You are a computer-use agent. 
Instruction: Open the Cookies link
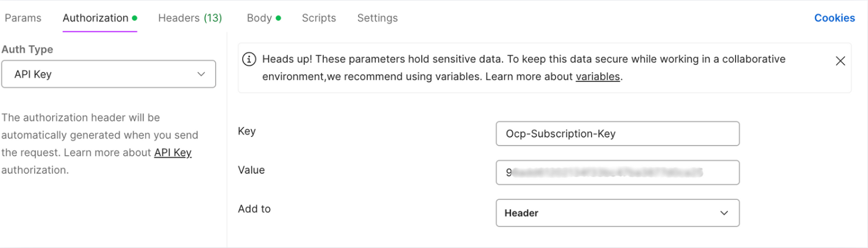(x=834, y=18)
